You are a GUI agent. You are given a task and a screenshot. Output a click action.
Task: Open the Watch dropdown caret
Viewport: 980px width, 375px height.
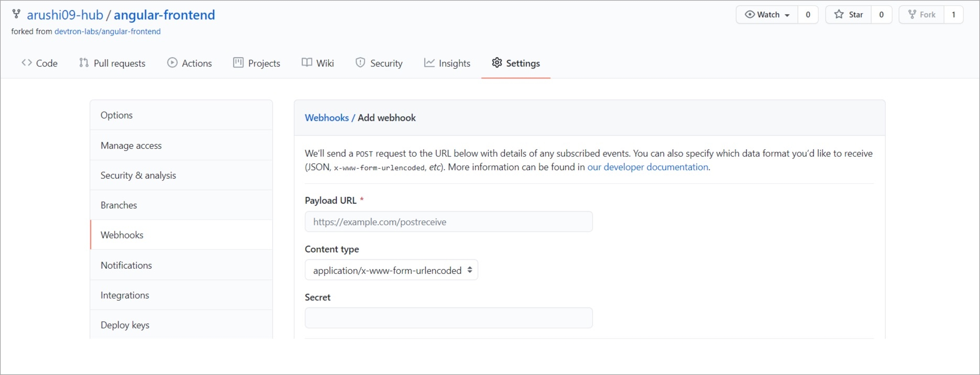pyautogui.click(x=787, y=15)
